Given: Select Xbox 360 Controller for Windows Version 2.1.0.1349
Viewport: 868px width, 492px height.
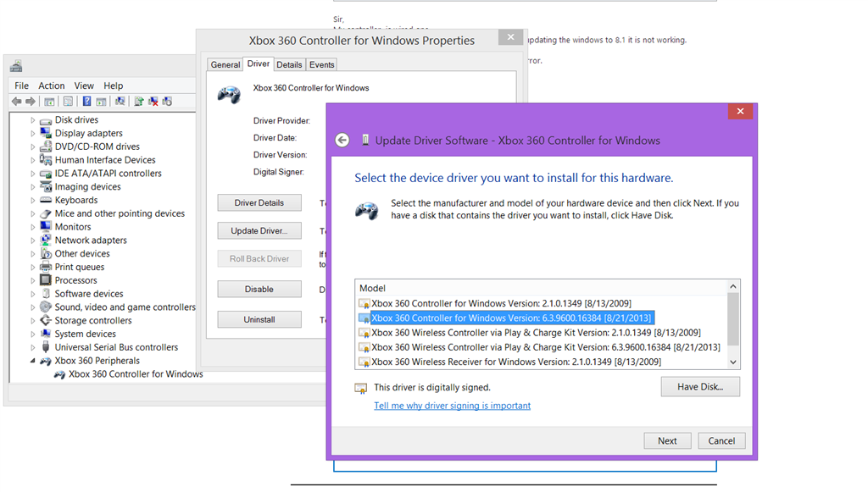Looking at the screenshot, I should [501, 303].
